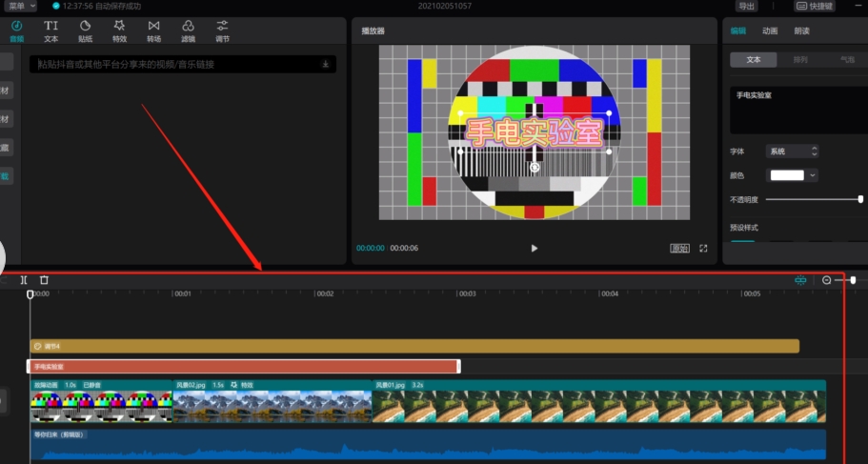
Task: Switch to the 朗读 tab
Action: click(x=801, y=30)
